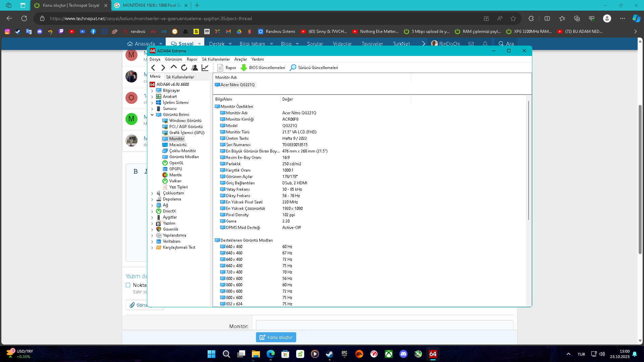This screenshot has width=644, height=362.
Task: Click the Konu oluştur button
Action: pyautogui.click(x=276, y=337)
